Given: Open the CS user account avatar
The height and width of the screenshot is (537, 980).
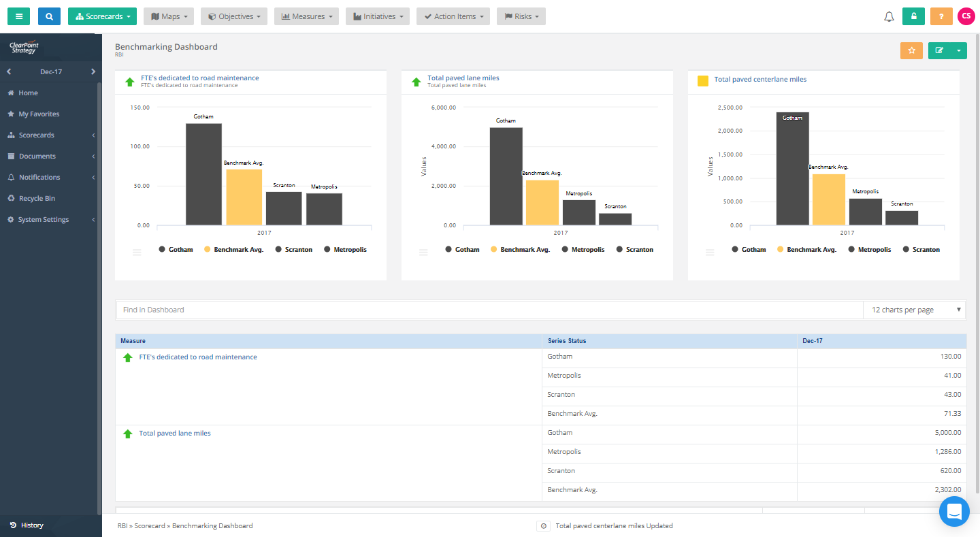Looking at the screenshot, I should point(966,16).
